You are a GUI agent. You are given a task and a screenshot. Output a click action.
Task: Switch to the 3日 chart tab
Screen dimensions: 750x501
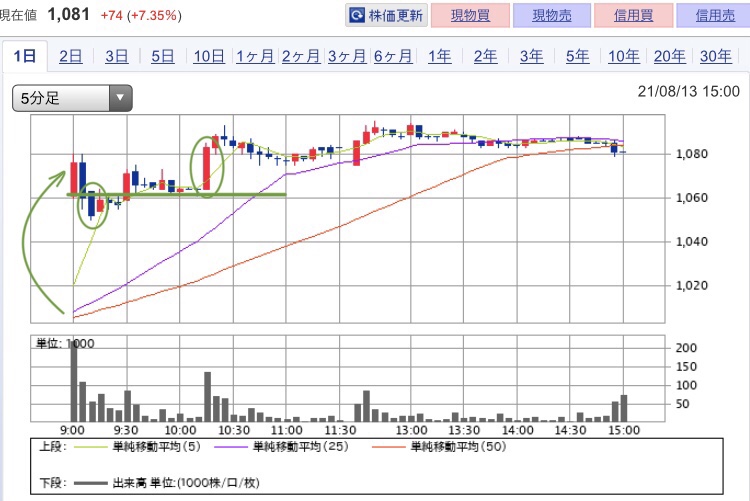[116, 56]
